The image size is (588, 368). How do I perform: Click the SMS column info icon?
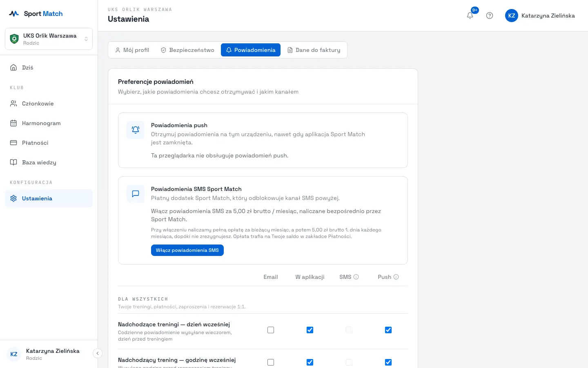tap(356, 277)
